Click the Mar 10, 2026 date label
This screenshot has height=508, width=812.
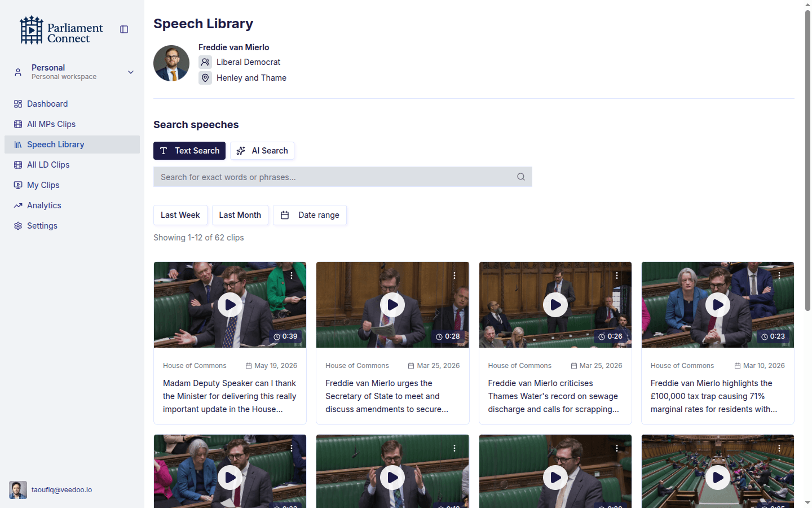[760, 366]
